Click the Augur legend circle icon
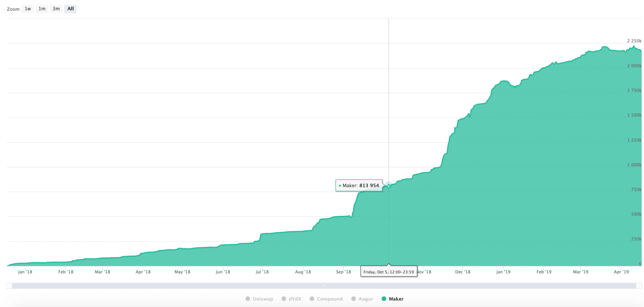 353,298
